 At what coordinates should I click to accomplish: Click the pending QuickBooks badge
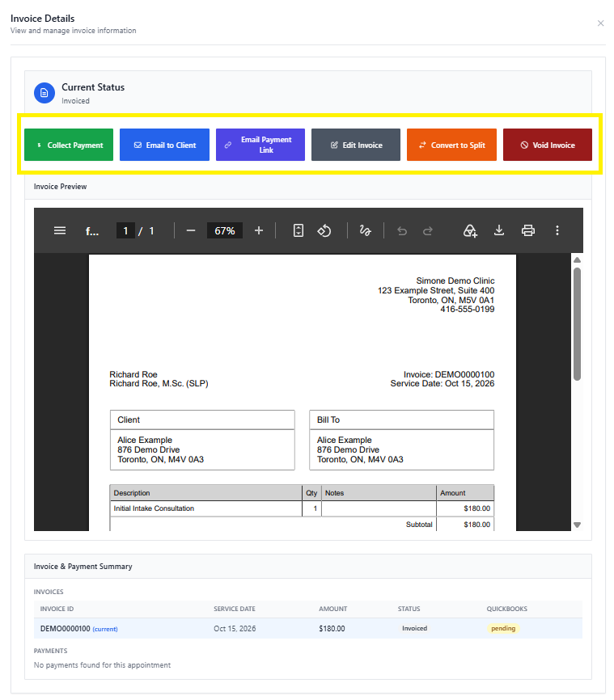pyautogui.click(x=503, y=628)
